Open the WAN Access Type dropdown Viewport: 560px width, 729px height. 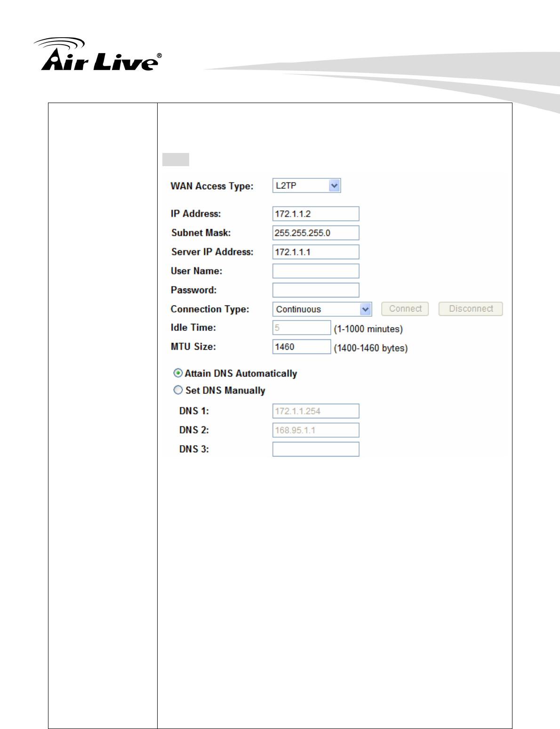coord(306,185)
